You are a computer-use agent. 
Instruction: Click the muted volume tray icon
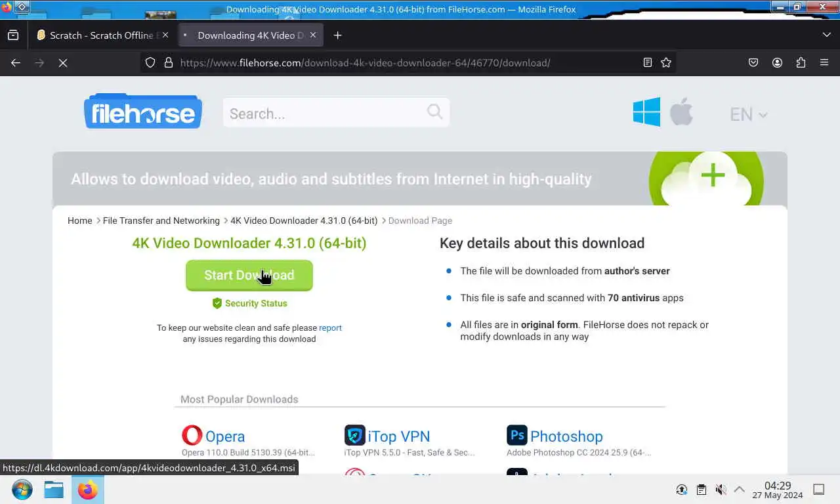point(721,490)
